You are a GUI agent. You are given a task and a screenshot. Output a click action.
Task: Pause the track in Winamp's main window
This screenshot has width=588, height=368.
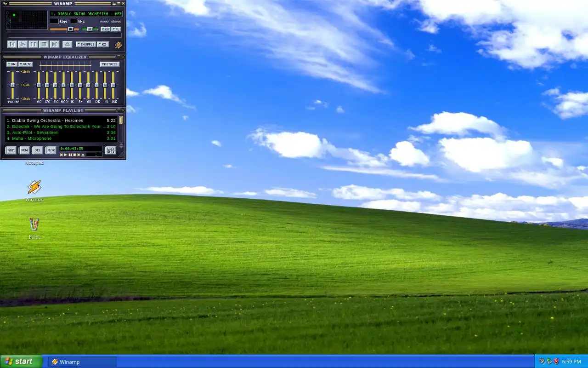34,44
